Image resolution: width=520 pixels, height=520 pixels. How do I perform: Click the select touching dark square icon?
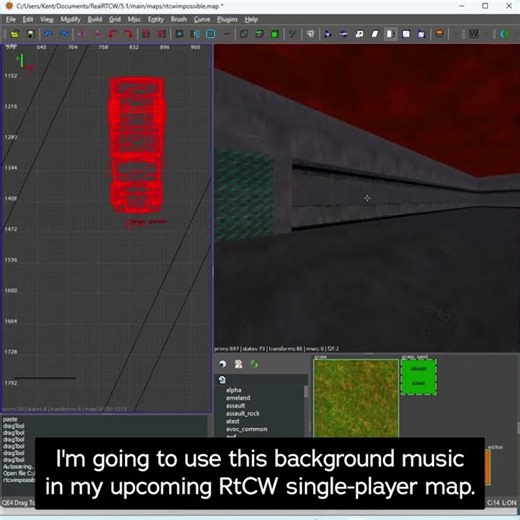[x=180, y=34]
